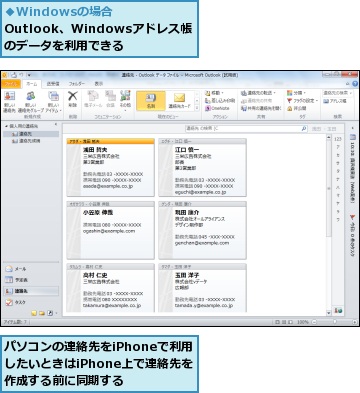Select the 高村 business card

pos(110,288)
